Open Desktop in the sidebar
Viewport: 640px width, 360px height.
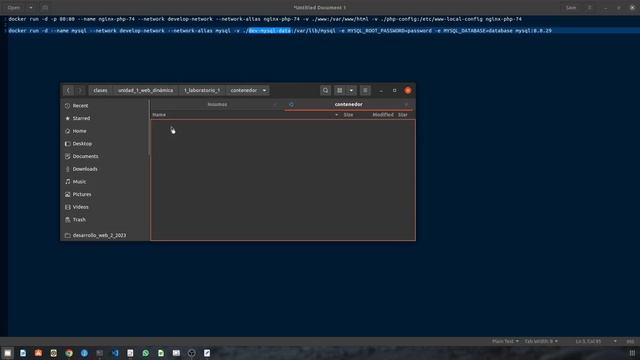(105, 144)
